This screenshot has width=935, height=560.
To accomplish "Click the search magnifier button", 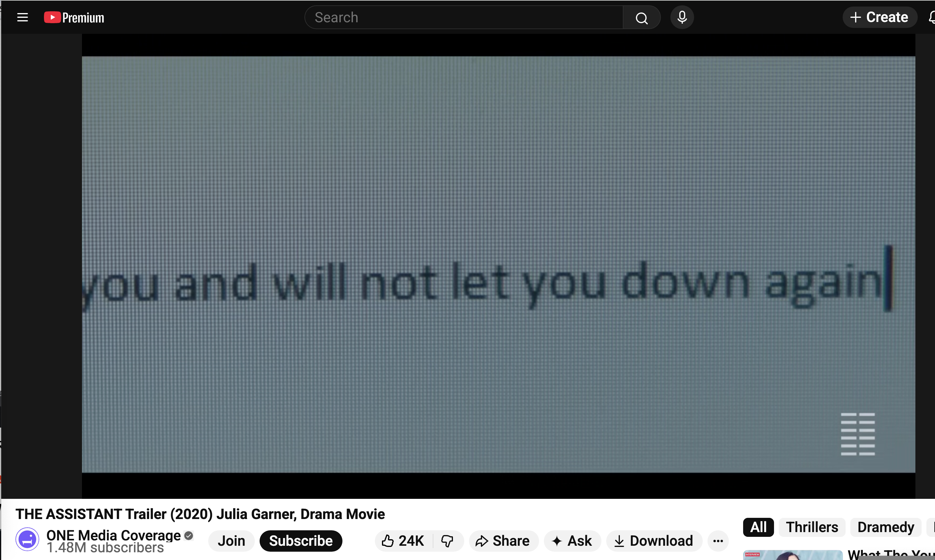I will point(641,17).
